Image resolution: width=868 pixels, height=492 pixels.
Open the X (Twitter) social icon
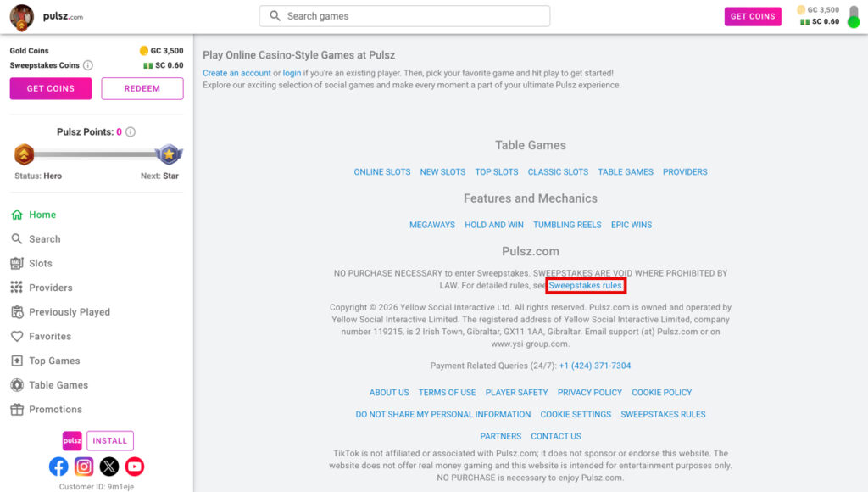[109, 467]
